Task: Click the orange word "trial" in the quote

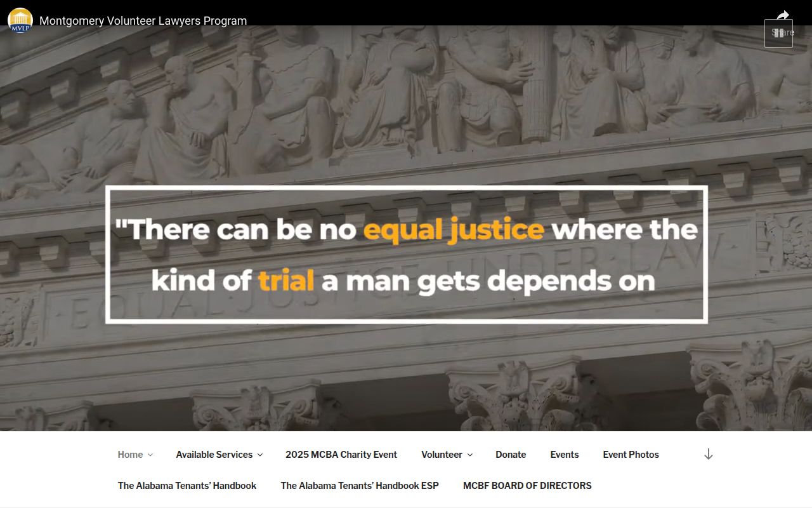Action: pyautogui.click(x=285, y=280)
